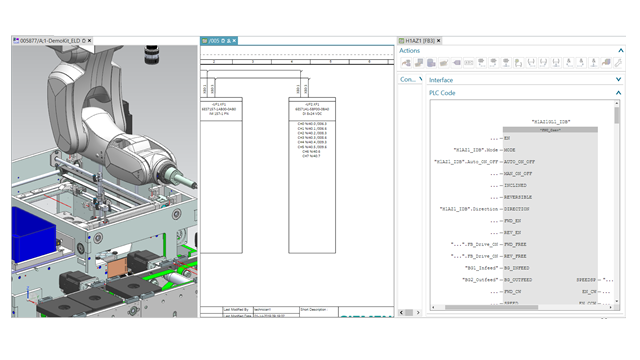Click the first icon in the Actions toolbar
Image resolution: width=640 pixels, height=360 pixels.
click(x=406, y=63)
